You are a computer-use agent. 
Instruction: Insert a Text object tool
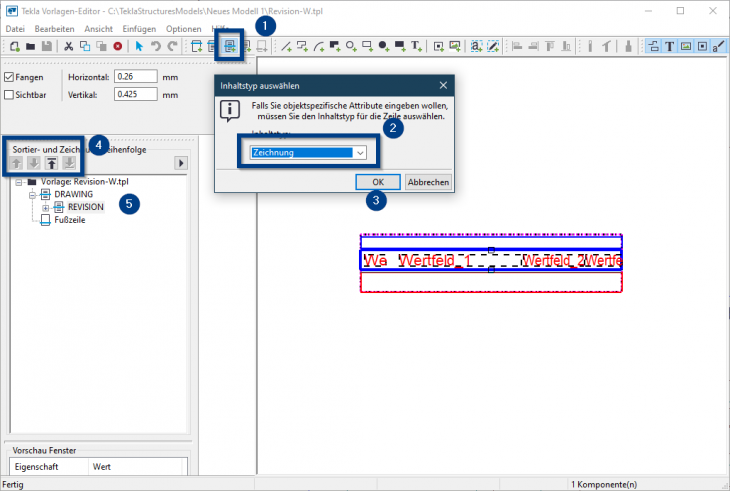pyautogui.click(x=416, y=46)
